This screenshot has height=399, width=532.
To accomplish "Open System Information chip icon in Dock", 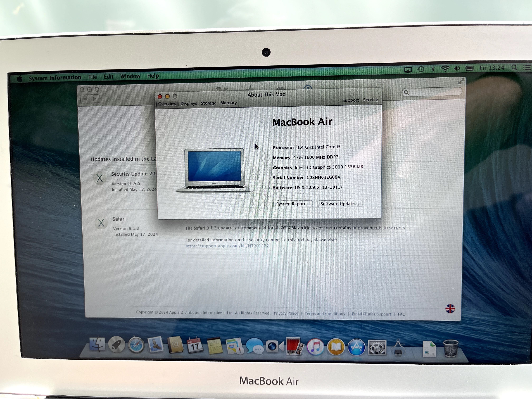I will click(398, 348).
